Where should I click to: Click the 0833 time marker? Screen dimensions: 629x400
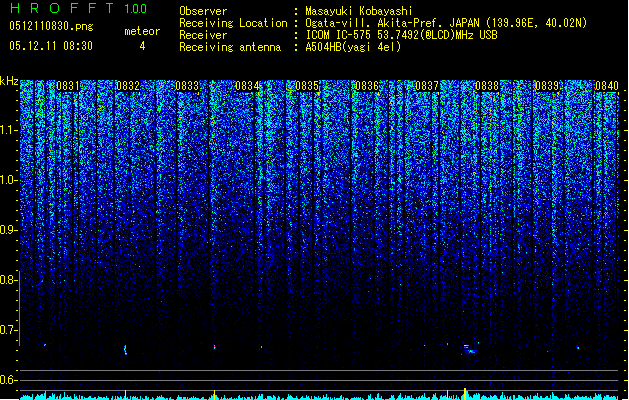[x=187, y=86]
